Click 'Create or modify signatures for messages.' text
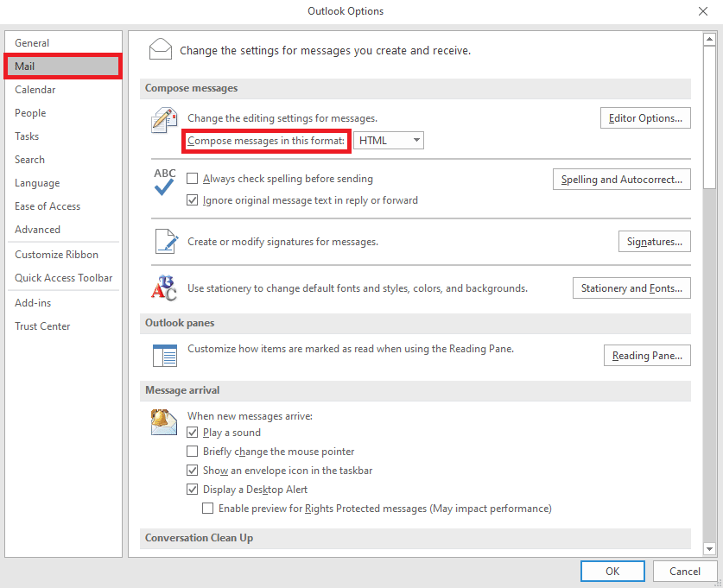Viewport: 723px width, 588px height. pos(282,242)
